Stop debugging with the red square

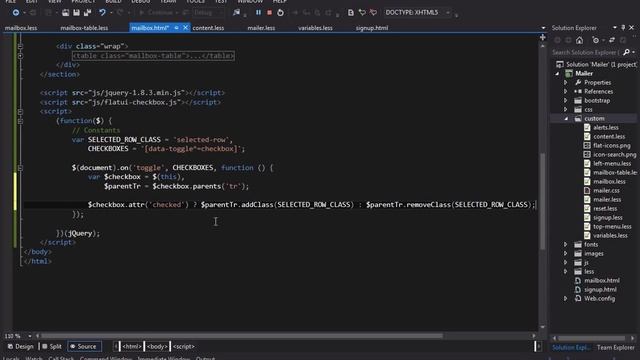(x=269, y=13)
